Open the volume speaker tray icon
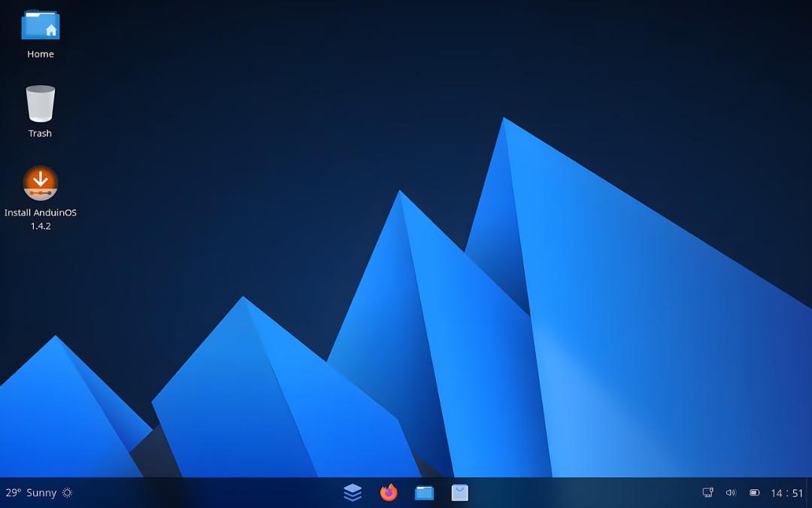Screen dimensions: 812x508 click(x=731, y=492)
